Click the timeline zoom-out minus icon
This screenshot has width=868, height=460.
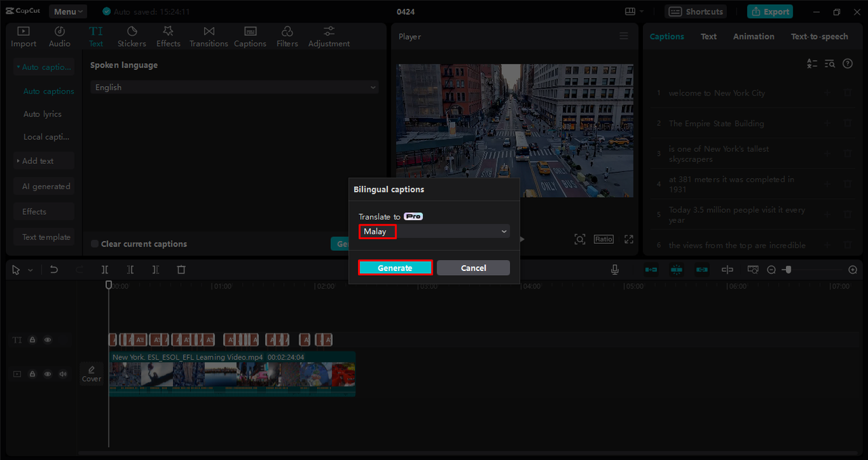[x=771, y=270]
